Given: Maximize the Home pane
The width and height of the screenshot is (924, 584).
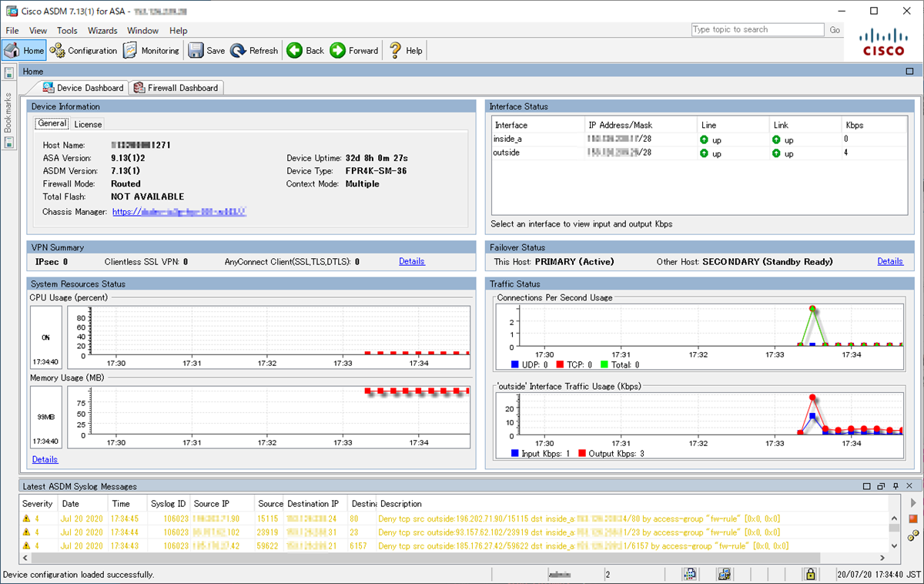Looking at the screenshot, I should 909,71.
